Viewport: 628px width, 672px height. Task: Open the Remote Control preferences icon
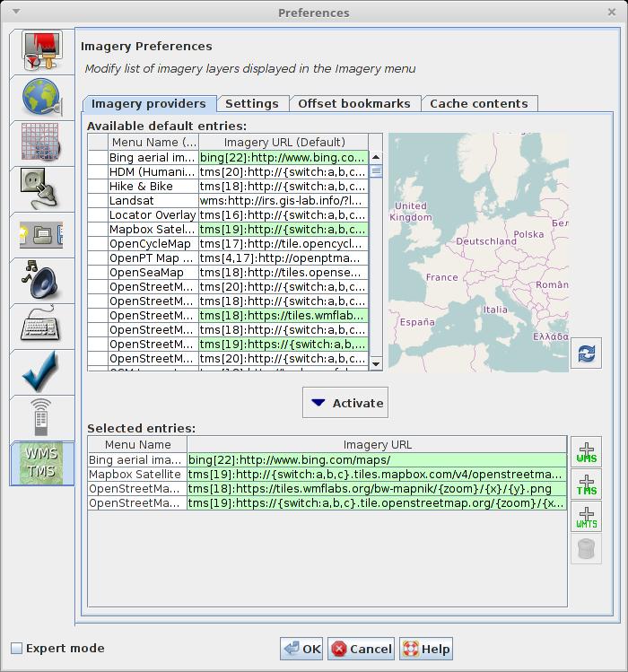(41, 416)
